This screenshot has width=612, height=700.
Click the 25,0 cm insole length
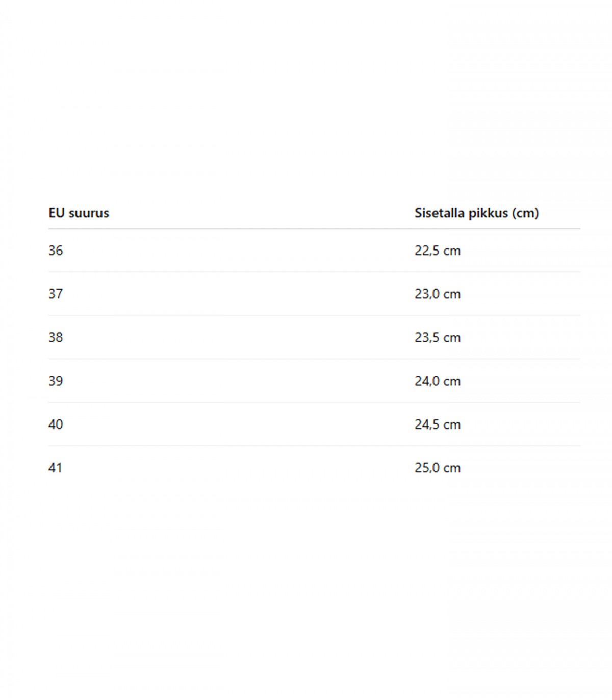[x=437, y=468]
